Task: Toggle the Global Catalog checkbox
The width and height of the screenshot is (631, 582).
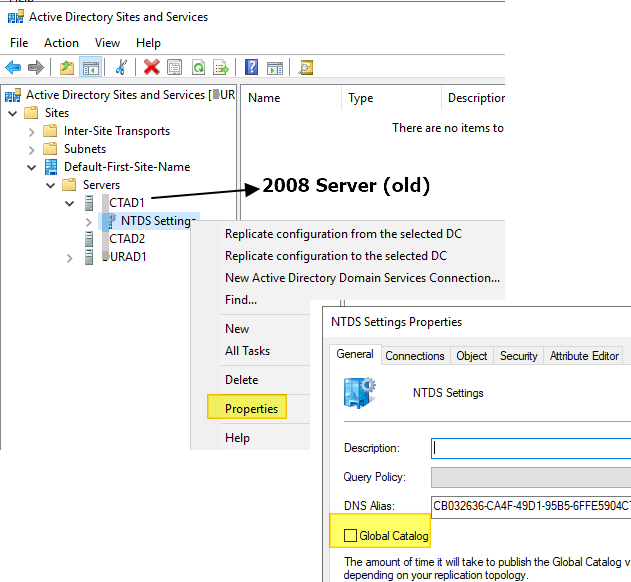Action: point(350,536)
